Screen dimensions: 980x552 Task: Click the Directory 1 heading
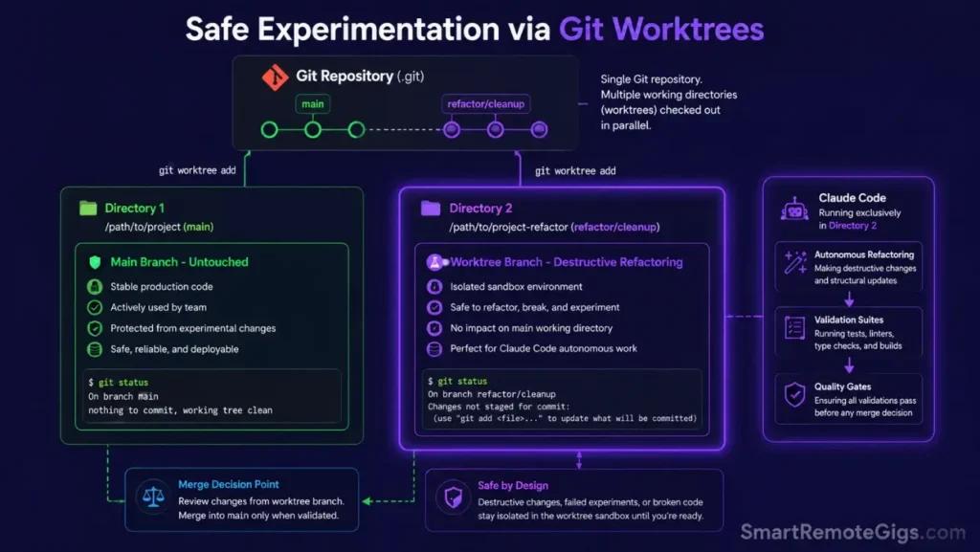click(134, 209)
